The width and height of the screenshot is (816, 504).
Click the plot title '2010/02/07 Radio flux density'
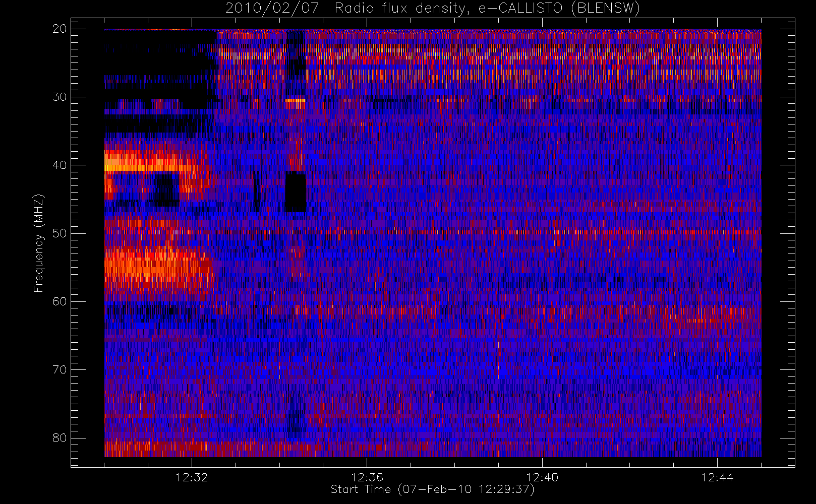click(432, 9)
